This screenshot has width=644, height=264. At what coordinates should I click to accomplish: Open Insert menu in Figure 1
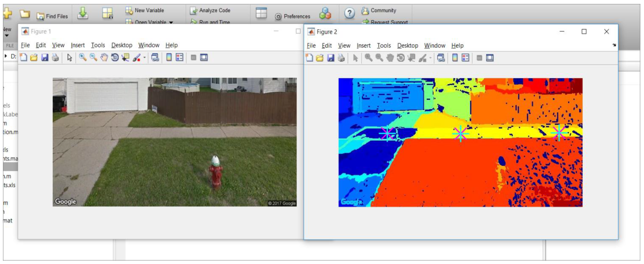pos(78,45)
